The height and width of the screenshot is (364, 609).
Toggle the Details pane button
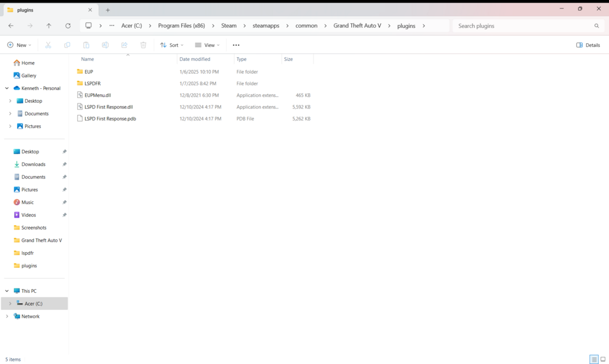[586, 44]
